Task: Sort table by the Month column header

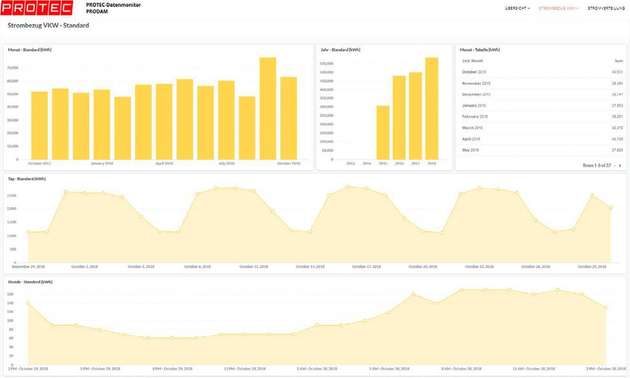Action: pos(473,61)
